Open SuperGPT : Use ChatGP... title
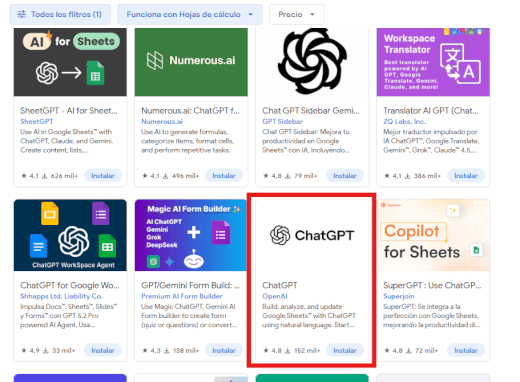Screen dimensions: 520x382 coord(432,285)
